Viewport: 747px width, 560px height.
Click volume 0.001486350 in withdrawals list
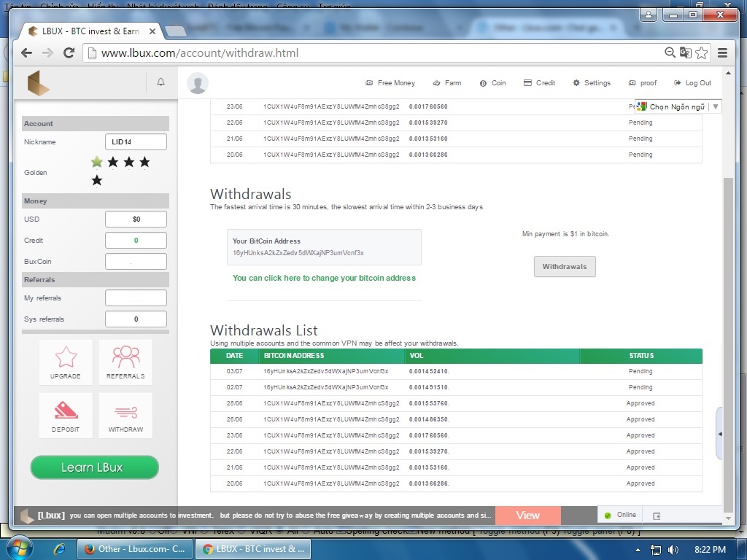[429, 419]
